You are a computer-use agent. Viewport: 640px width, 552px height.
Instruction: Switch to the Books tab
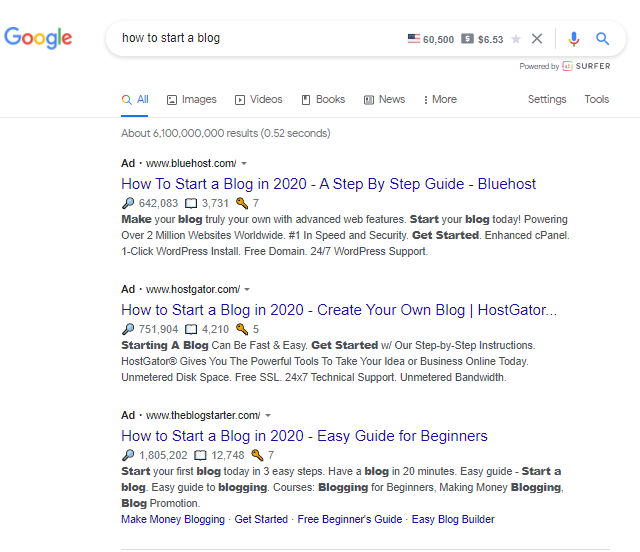[x=323, y=100]
